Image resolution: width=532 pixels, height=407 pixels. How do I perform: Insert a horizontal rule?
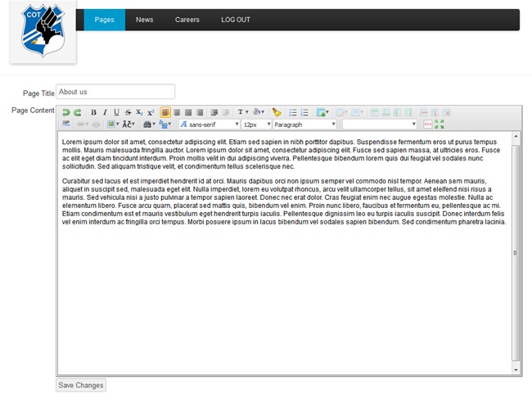tap(66, 124)
